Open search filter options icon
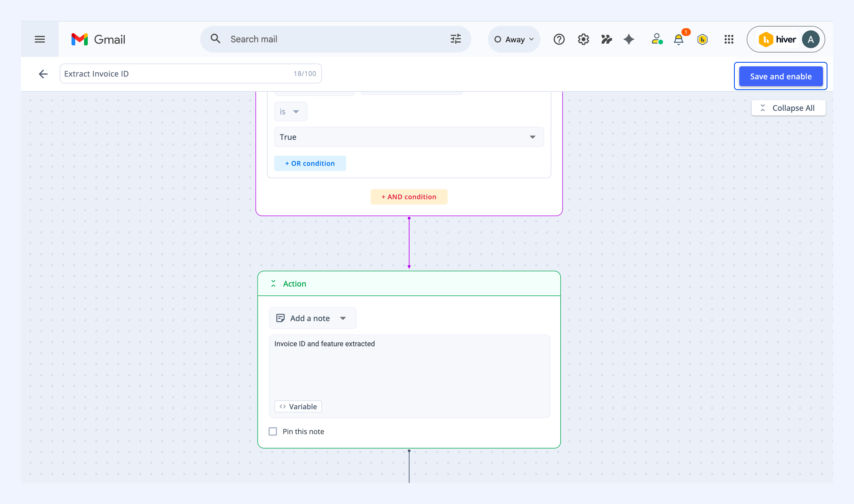Viewport: 854px width, 504px height. [456, 39]
